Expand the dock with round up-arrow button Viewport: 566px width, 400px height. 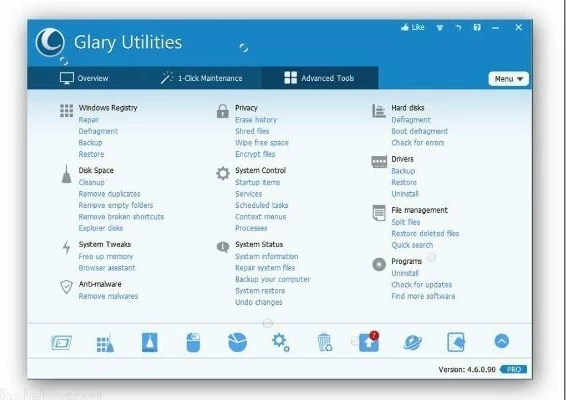[501, 341]
